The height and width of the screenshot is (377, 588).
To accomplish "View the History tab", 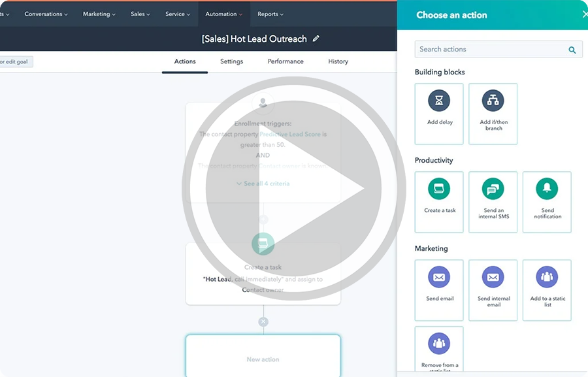I will coord(338,61).
